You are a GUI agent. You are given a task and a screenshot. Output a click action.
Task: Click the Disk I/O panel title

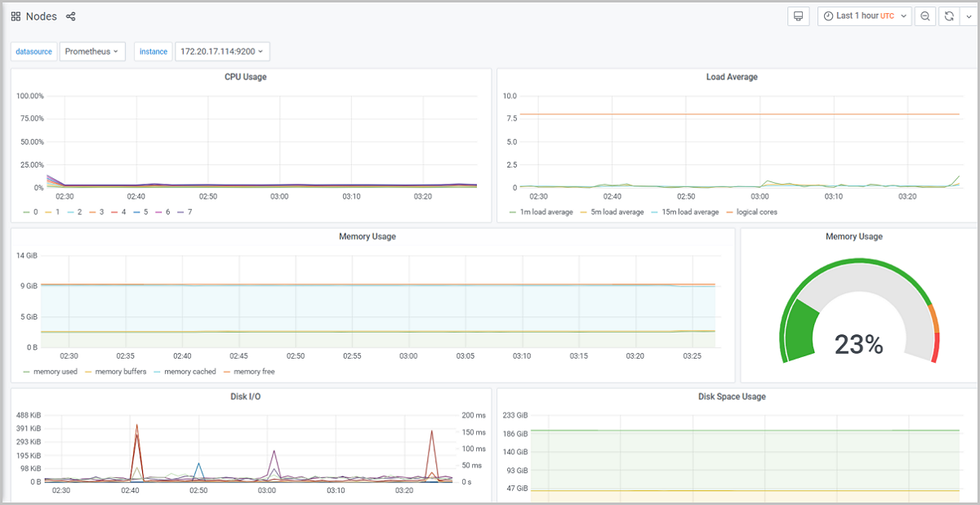click(x=246, y=397)
